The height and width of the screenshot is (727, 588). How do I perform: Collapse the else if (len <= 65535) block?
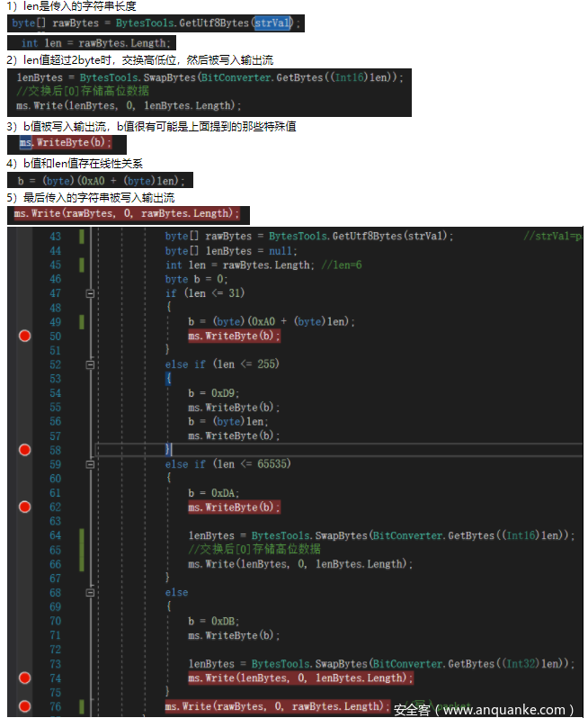pyautogui.click(x=90, y=464)
